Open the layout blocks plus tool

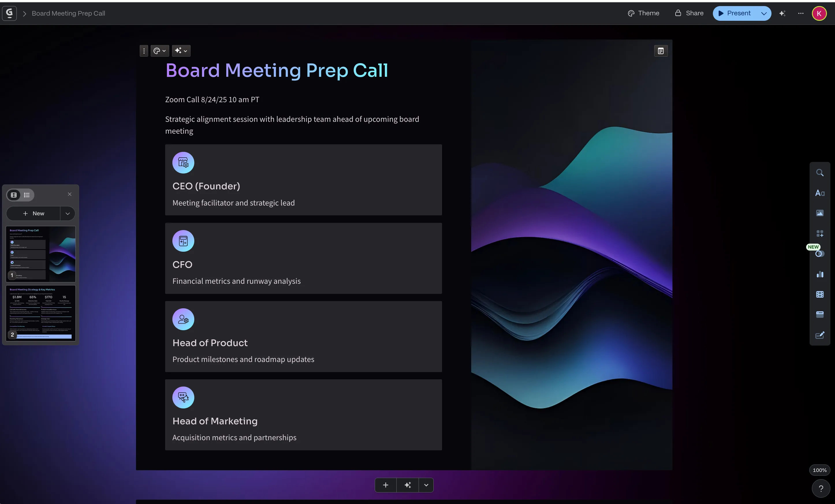[819, 233]
